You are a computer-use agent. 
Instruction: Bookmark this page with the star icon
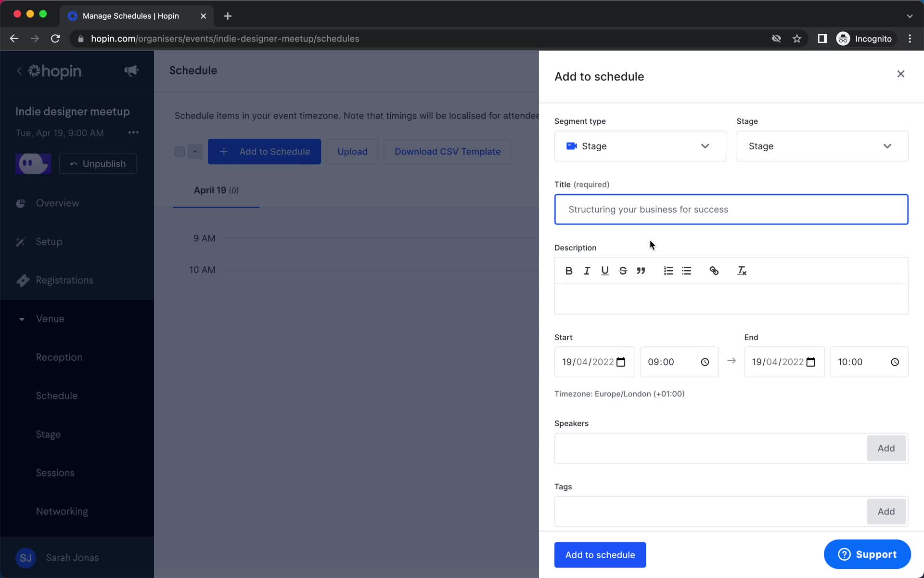tap(797, 39)
